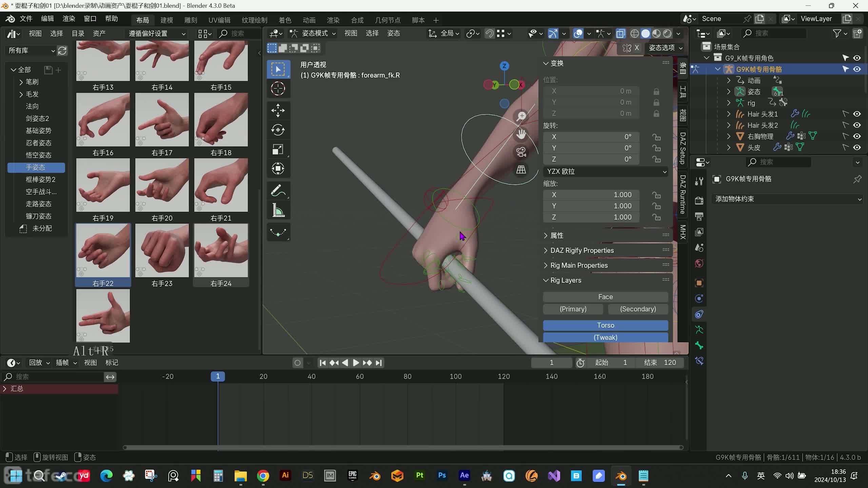This screenshot has width=868, height=488.
Task: Click the current frame number field
Action: click(x=551, y=363)
